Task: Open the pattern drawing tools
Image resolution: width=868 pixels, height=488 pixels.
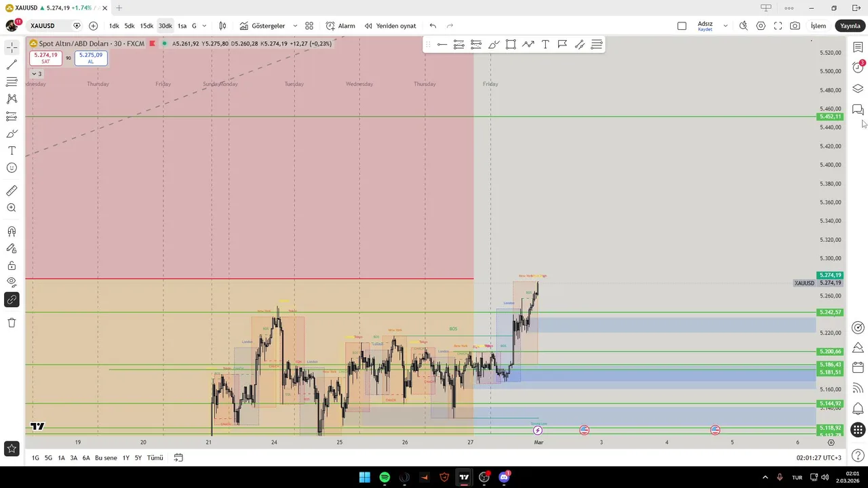Action: 12,99
